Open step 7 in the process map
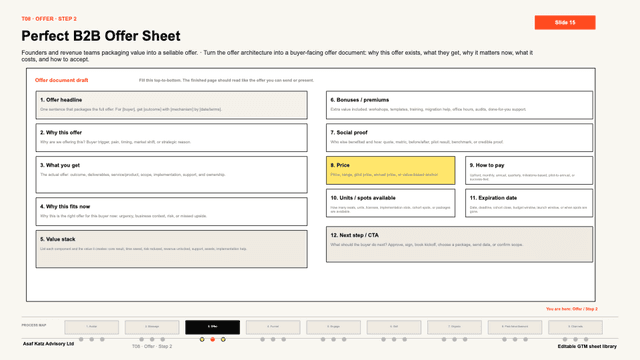Image resolution: width=640 pixels, height=360 pixels. (454, 327)
